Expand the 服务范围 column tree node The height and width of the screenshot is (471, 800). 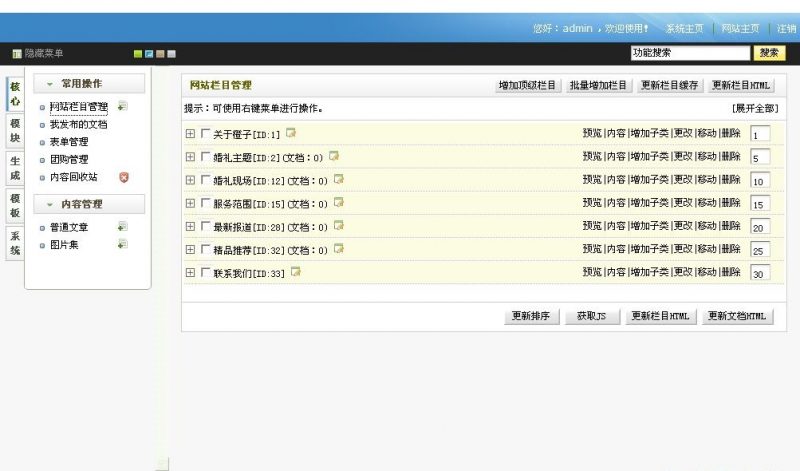(190, 203)
